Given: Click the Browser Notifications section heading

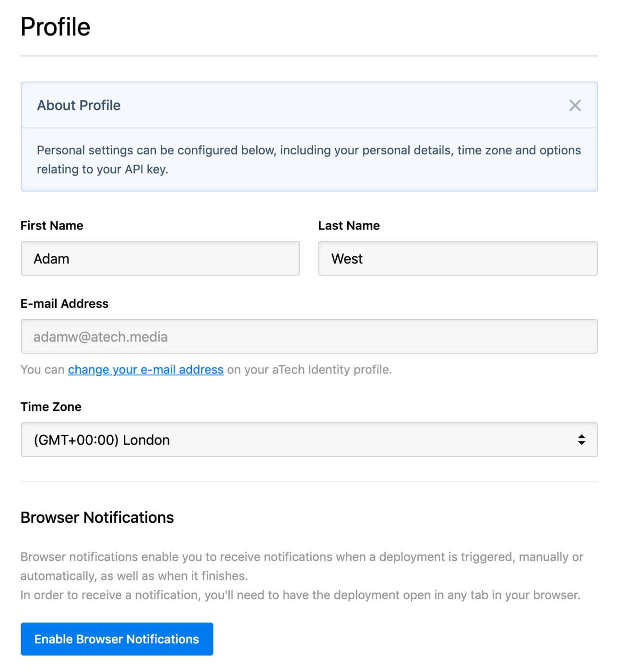Looking at the screenshot, I should pos(97,517).
